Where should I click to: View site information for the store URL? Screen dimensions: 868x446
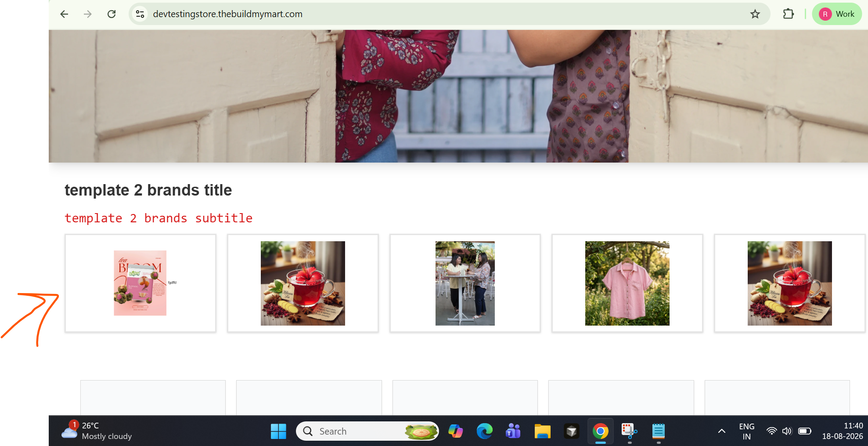coord(140,14)
